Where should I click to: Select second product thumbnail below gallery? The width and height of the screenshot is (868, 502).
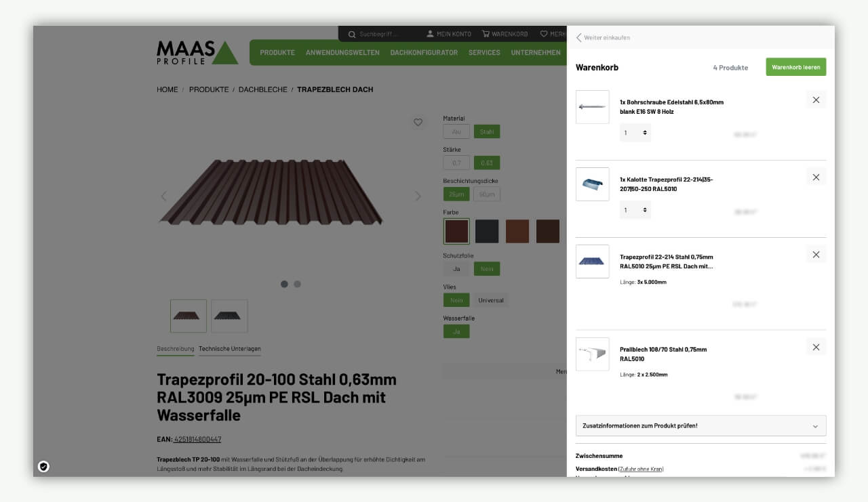point(229,316)
